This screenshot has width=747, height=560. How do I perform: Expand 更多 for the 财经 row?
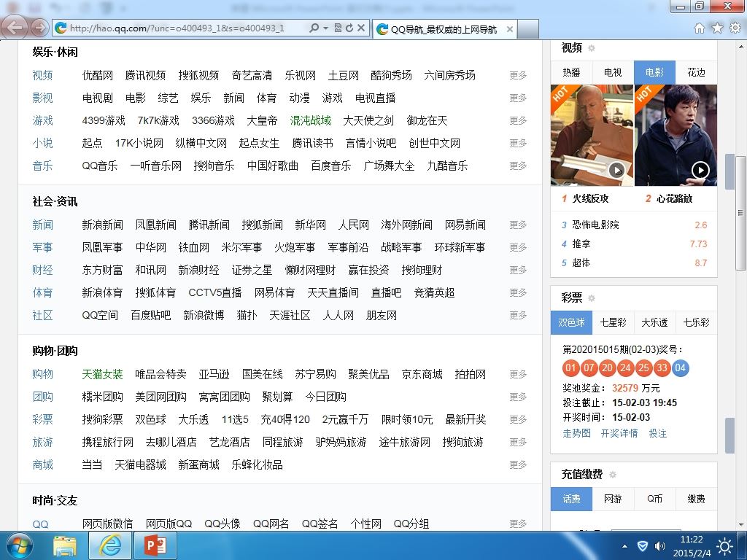click(518, 270)
